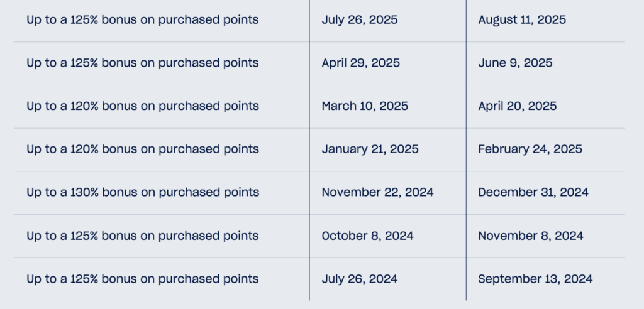The width and height of the screenshot is (644, 309).
Task: Select the 125% bonus text ending August 11, 2025
Action: pos(143,19)
